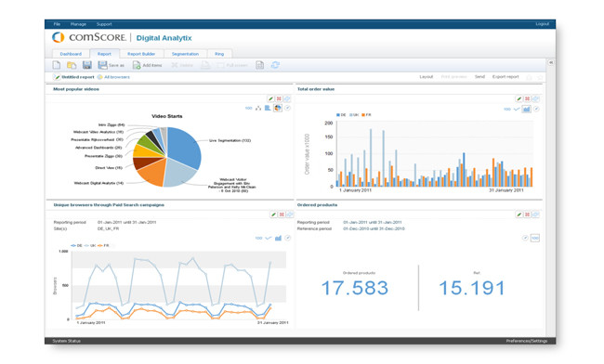
Task: Select bar chart view in Total order value
Action: [x=526, y=110]
